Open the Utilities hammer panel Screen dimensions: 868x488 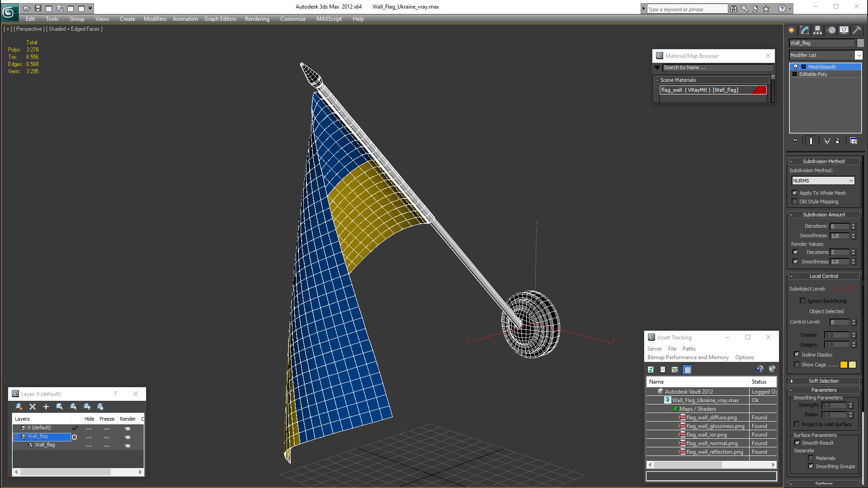857,30
